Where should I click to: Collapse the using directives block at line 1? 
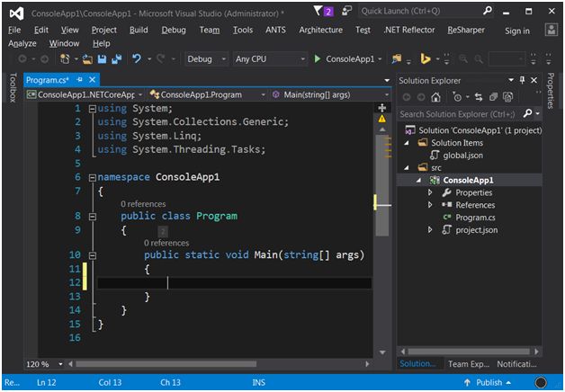pos(93,109)
